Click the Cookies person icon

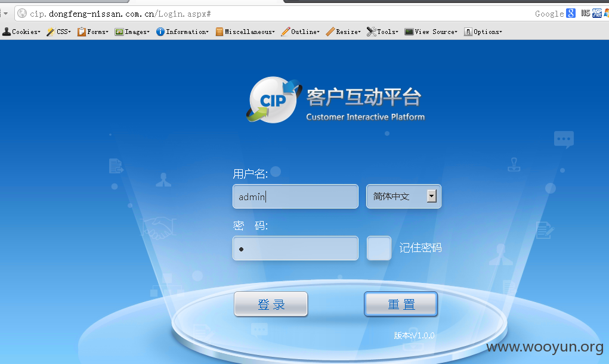pos(6,32)
